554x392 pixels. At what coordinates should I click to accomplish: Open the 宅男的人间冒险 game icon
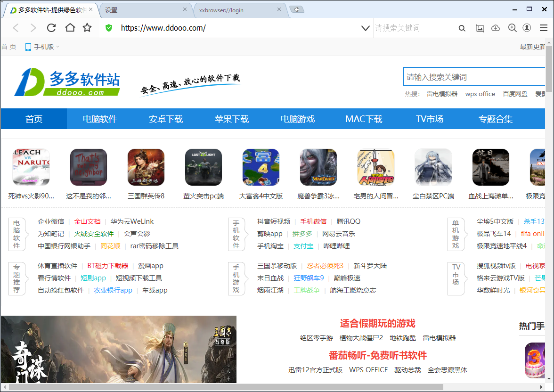point(376,167)
